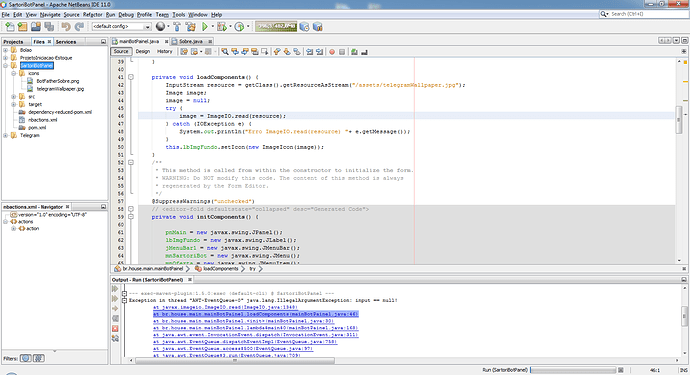The width and height of the screenshot is (690, 375).
Task: Expand the Bolao project node
Action: pos(6,50)
